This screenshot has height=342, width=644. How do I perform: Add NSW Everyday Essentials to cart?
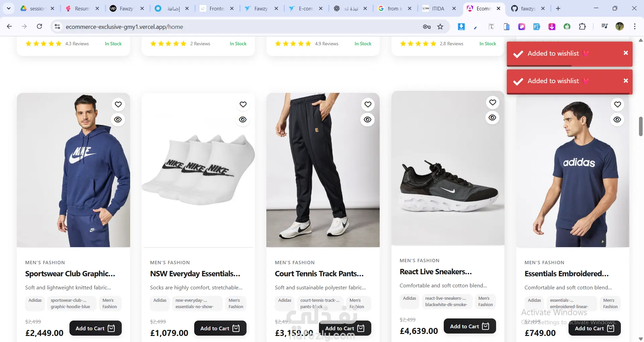220,328
